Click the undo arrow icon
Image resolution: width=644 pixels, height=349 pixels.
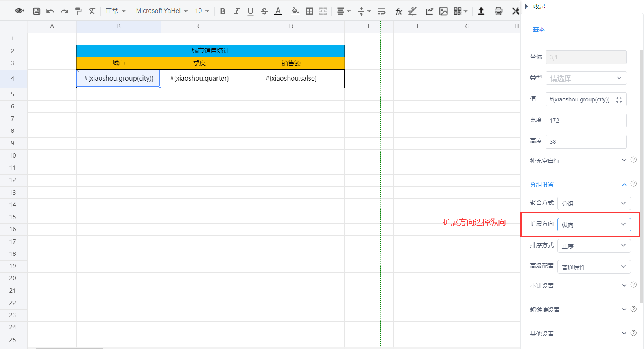(50, 11)
